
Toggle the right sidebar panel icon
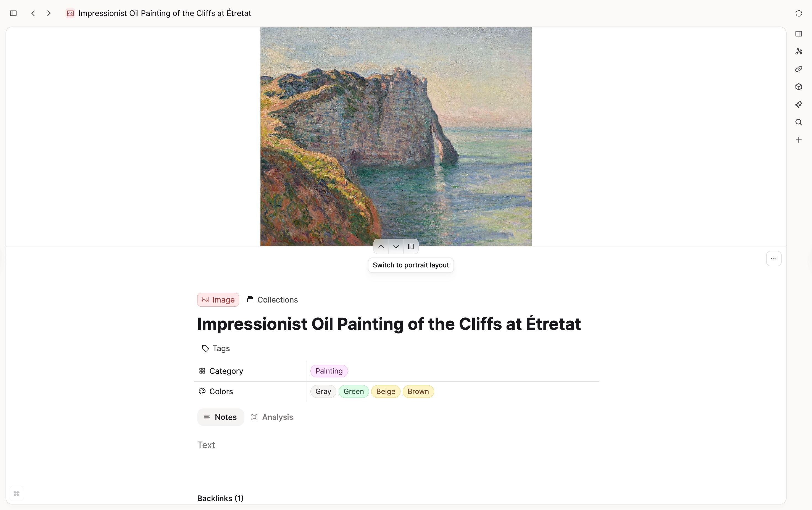click(798, 34)
